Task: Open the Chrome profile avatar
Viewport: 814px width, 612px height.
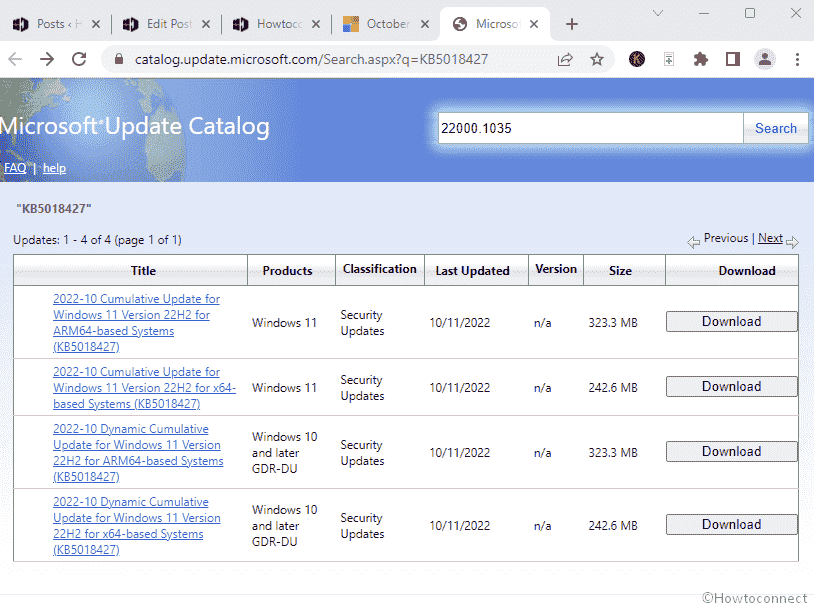Action: (x=765, y=59)
